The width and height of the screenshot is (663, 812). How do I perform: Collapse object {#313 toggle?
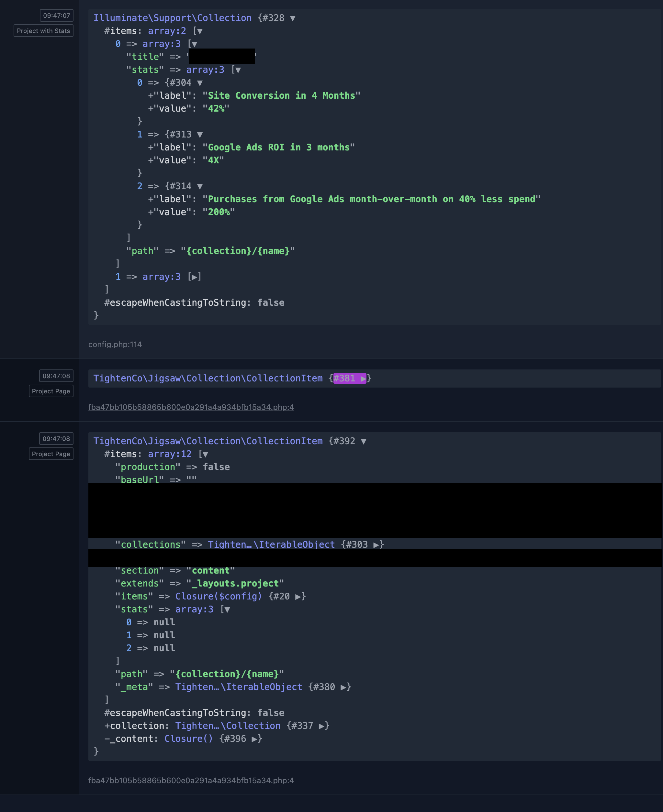[200, 135]
